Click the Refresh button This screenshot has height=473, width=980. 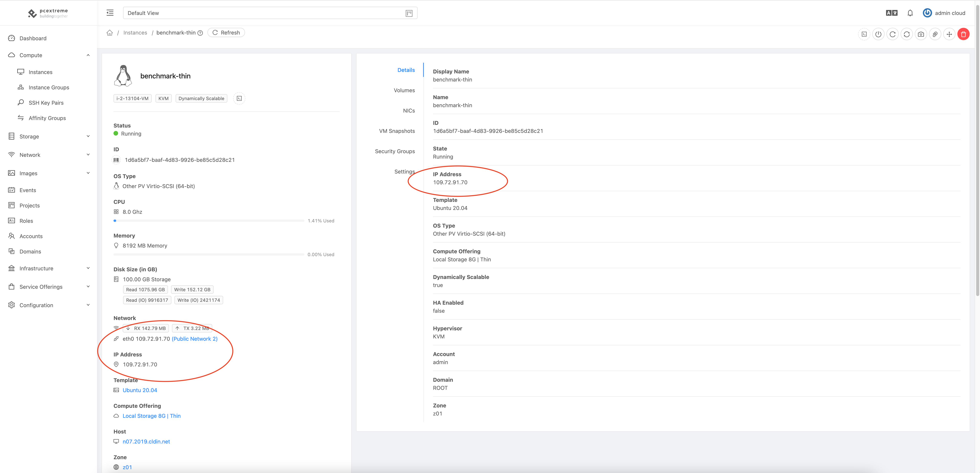pyautogui.click(x=226, y=32)
